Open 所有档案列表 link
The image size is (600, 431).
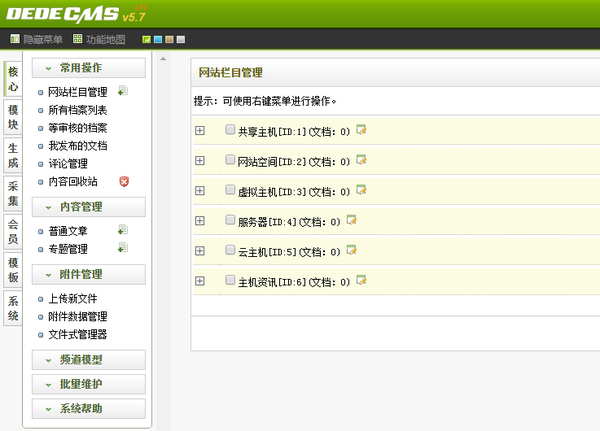pos(78,110)
